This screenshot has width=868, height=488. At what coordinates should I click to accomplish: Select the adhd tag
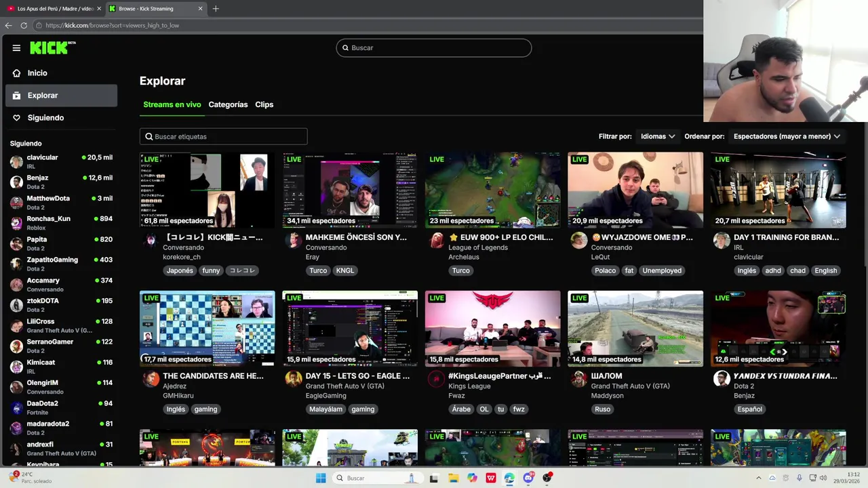point(773,270)
